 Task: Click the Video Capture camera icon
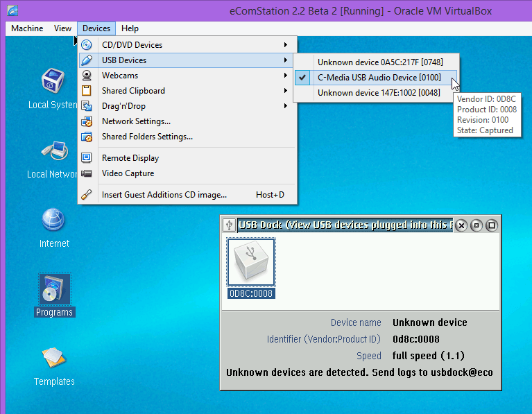pos(87,173)
